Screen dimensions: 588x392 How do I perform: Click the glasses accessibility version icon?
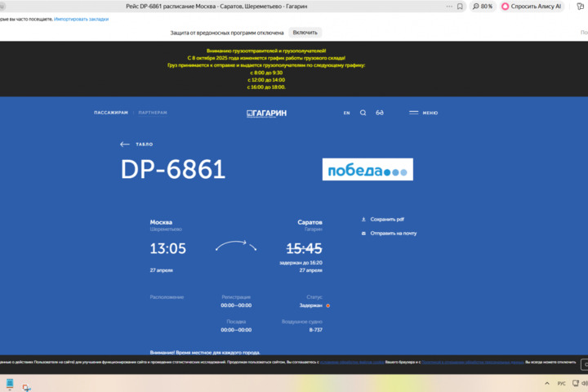tap(380, 113)
